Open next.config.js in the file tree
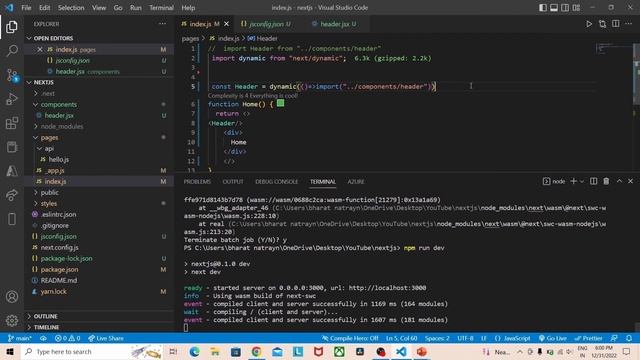This screenshot has width=640, height=360. 100,247
